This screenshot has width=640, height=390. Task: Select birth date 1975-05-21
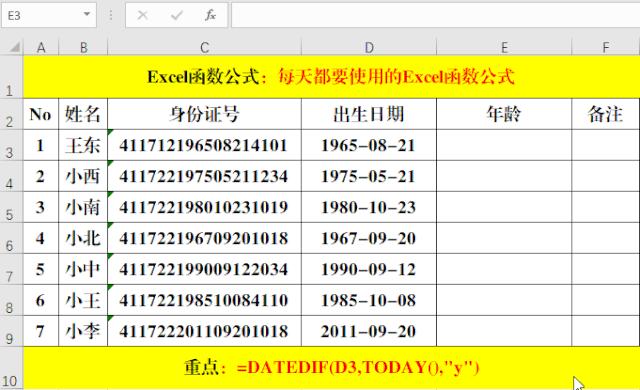coord(369,176)
